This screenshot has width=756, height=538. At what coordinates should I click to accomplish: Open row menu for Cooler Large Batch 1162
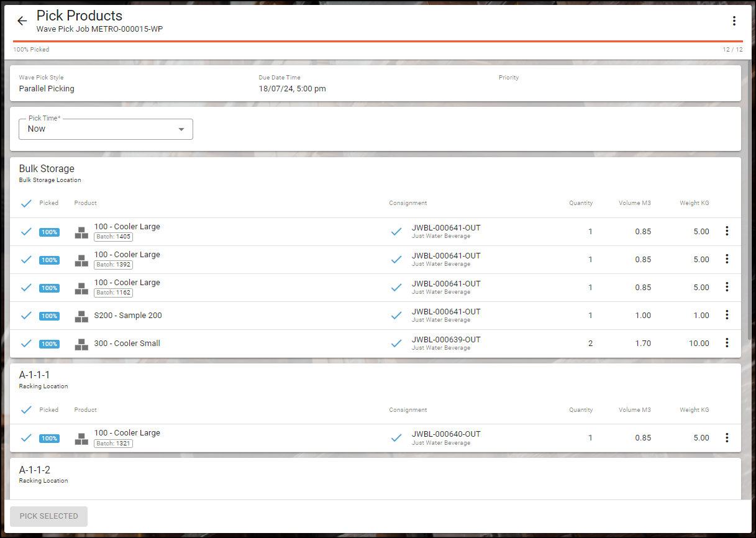pyautogui.click(x=727, y=287)
